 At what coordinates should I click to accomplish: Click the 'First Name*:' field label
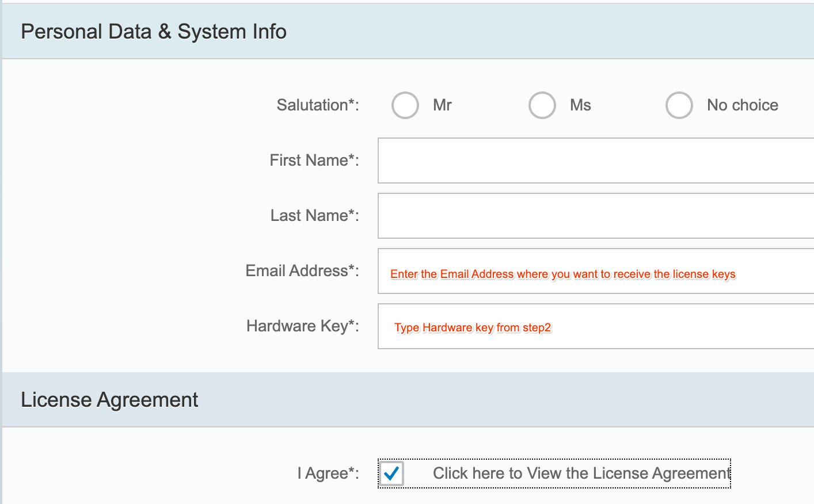(x=314, y=161)
